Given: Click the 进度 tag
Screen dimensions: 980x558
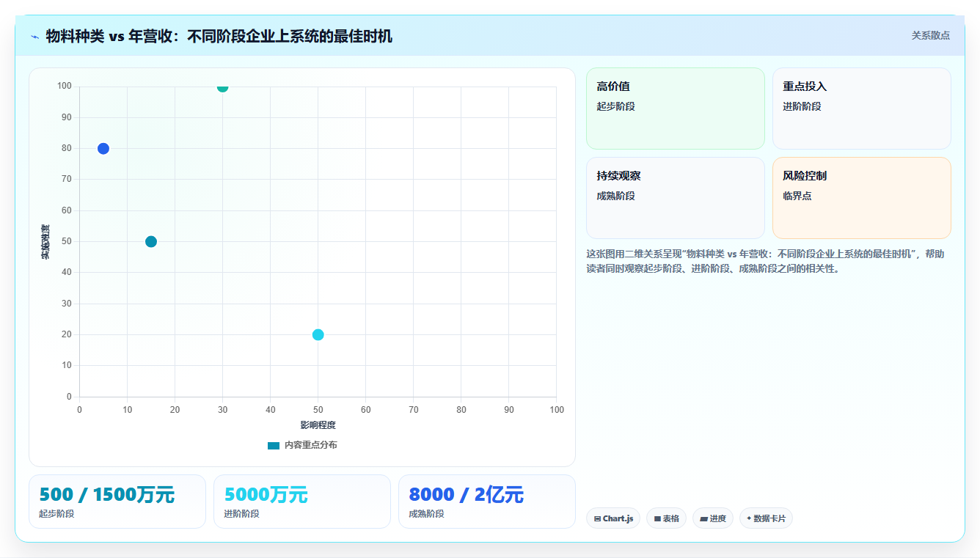Looking at the screenshot, I should coord(713,518).
